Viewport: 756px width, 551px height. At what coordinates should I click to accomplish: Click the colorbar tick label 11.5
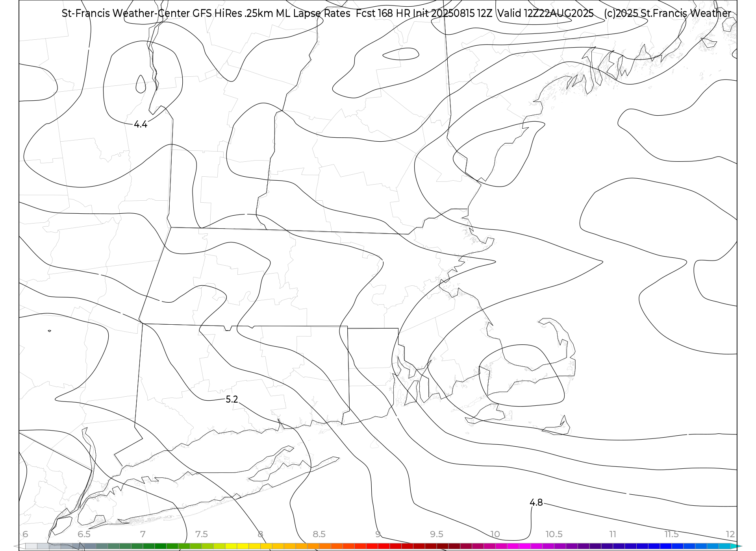pyautogui.click(x=671, y=534)
